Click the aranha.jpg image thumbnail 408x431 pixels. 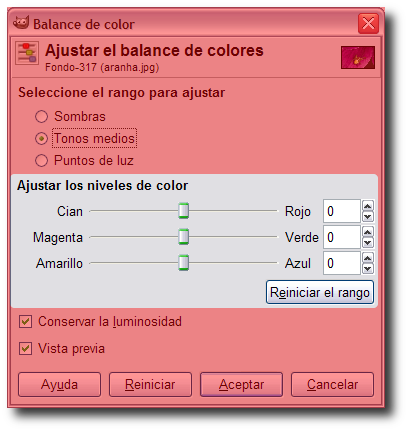(x=358, y=58)
